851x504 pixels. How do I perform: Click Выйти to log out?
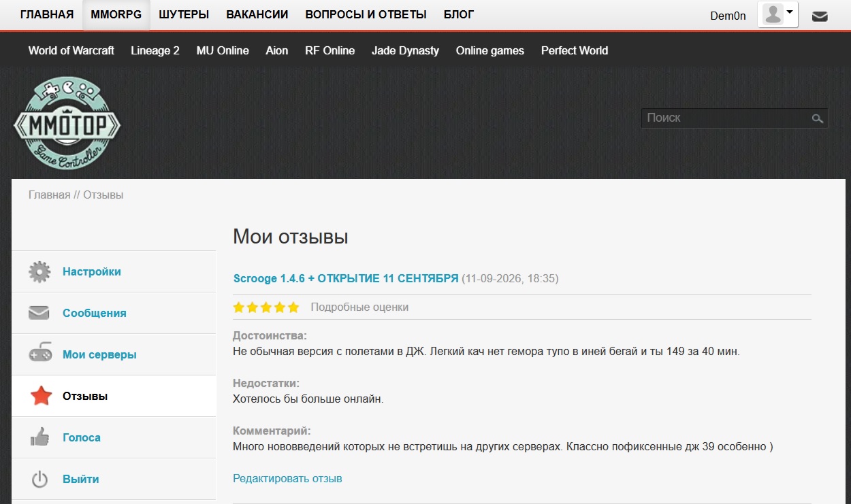click(x=81, y=480)
